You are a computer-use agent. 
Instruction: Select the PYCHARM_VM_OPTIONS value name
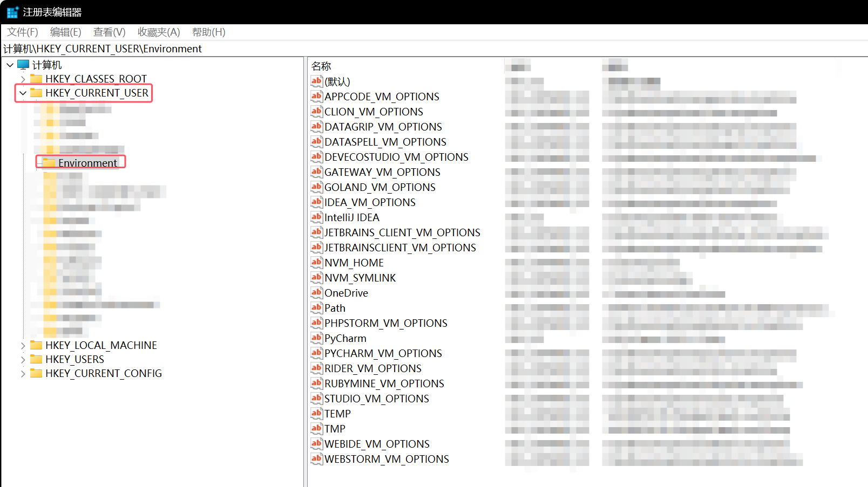click(383, 353)
